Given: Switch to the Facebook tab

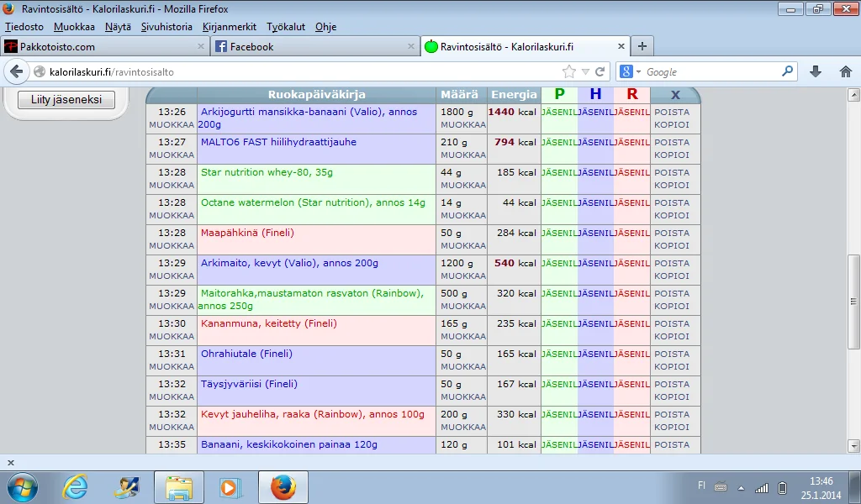Looking at the screenshot, I should coord(252,47).
